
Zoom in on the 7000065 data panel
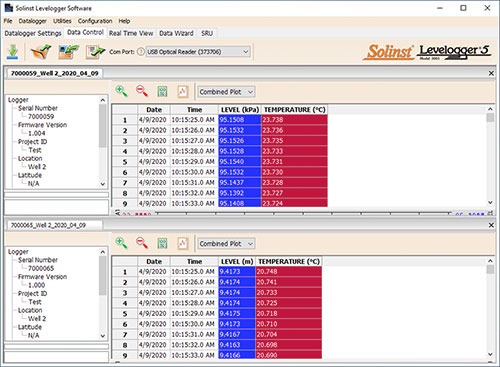coord(121,243)
